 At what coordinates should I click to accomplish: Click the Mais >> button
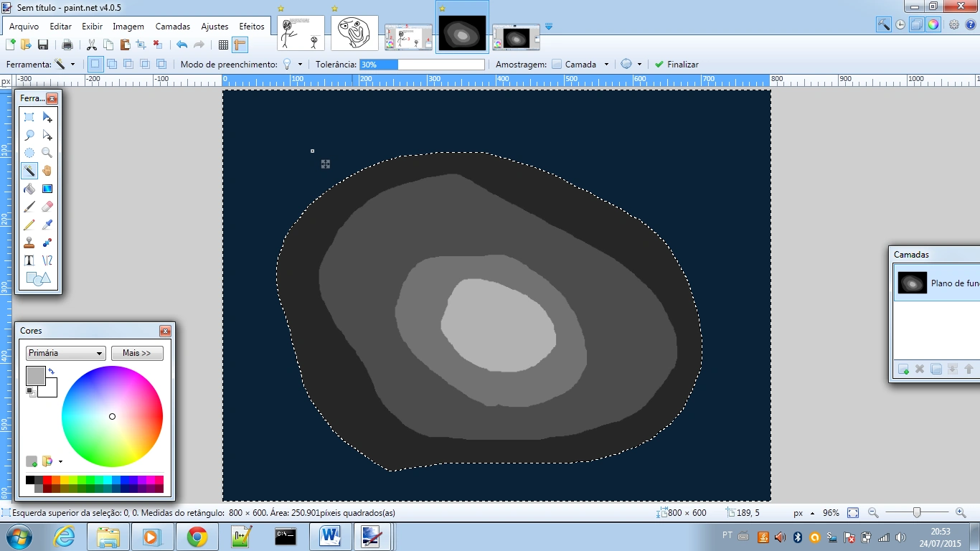click(137, 353)
